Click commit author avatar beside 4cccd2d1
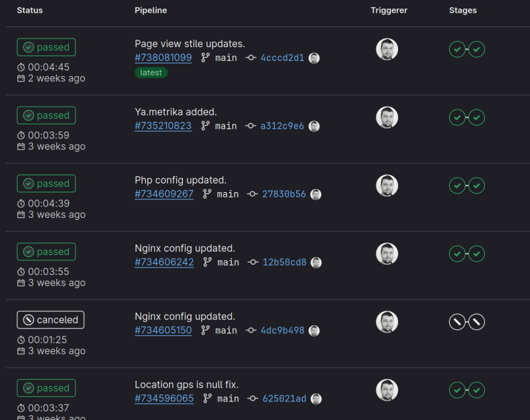The height and width of the screenshot is (420, 530). pos(314,58)
